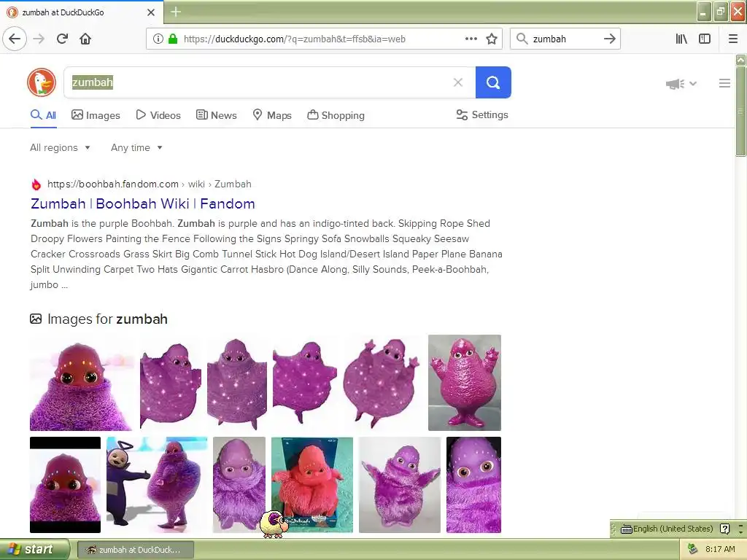
Task: Click the sheep desktop pet character
Action: pyautogui.click(x=274, y=524)
